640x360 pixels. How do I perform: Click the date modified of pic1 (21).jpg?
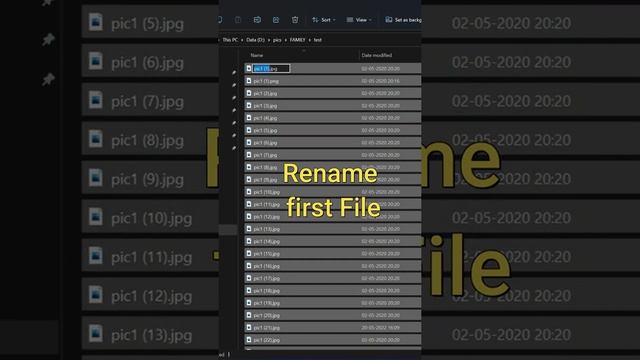point(380,327)
